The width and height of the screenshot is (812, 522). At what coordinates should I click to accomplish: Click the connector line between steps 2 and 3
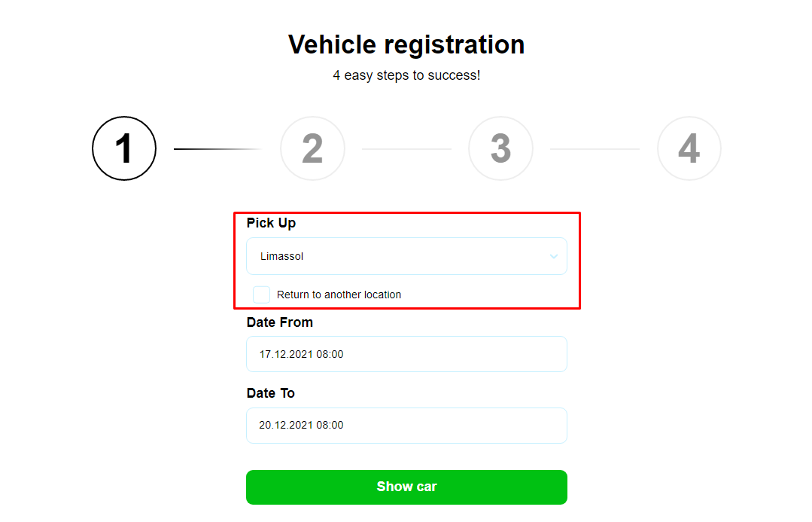(x=406, y=149)
